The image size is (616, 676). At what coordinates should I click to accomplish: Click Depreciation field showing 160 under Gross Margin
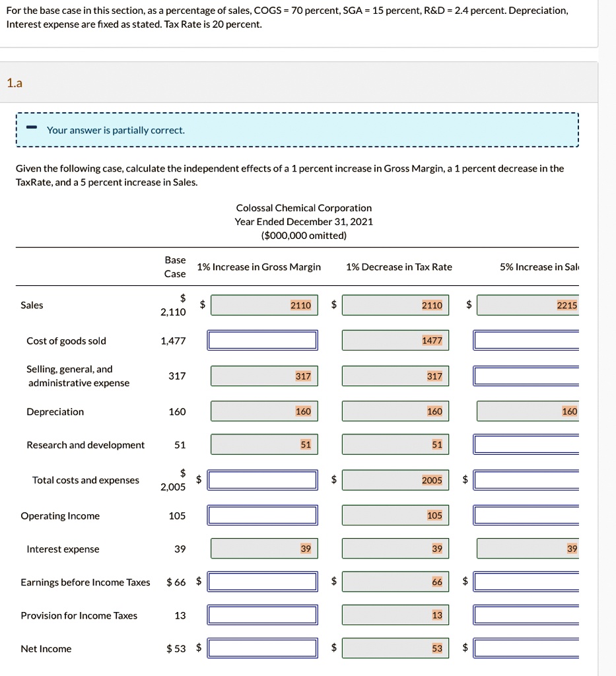[263, 411]
